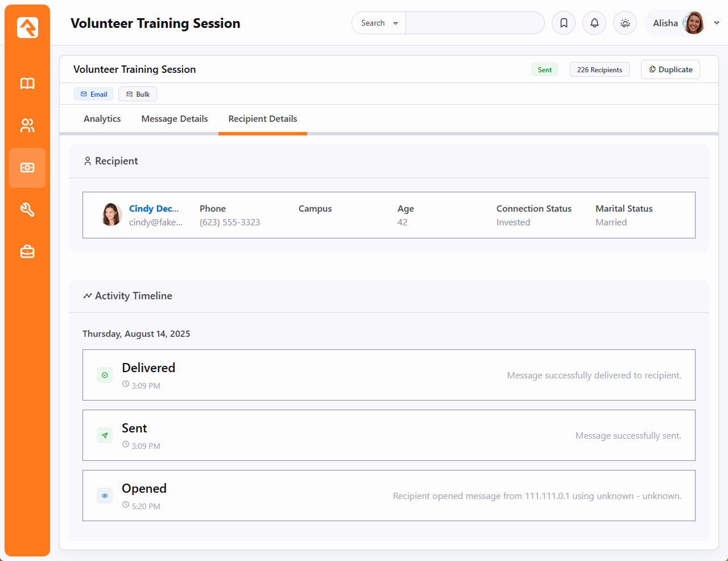Click the arrow beside Alisha's avatar
The width and height of the screenshot is (728, 561).
tap(717, 23)
